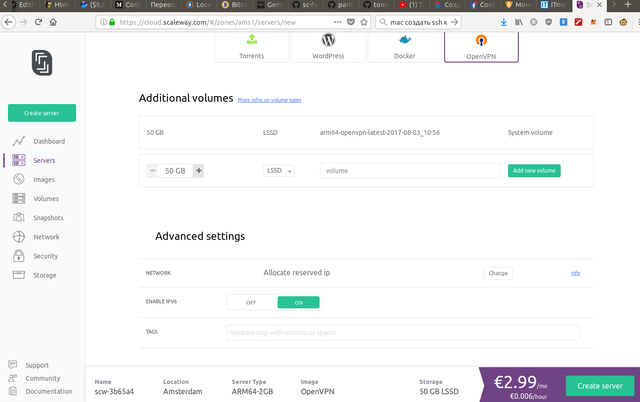Image resolution: width=640 pixels, height=402 pixels.
Task: Open the More infos on volume types link
Action: point(269,100)
